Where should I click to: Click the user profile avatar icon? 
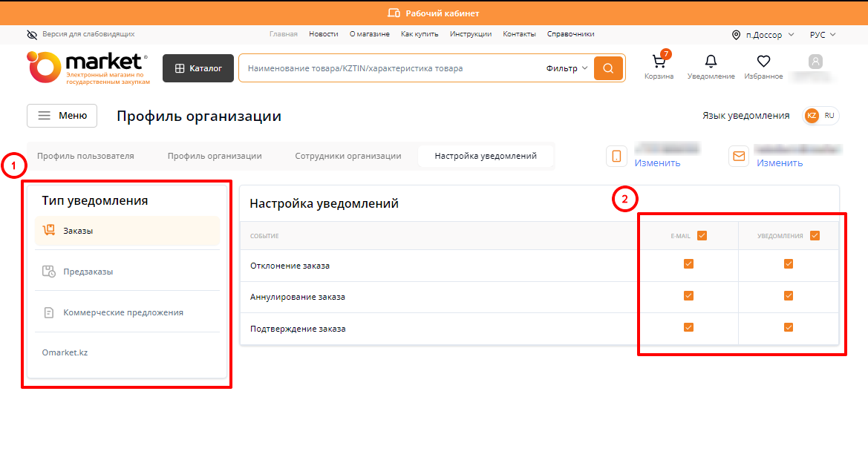point(815,62)
